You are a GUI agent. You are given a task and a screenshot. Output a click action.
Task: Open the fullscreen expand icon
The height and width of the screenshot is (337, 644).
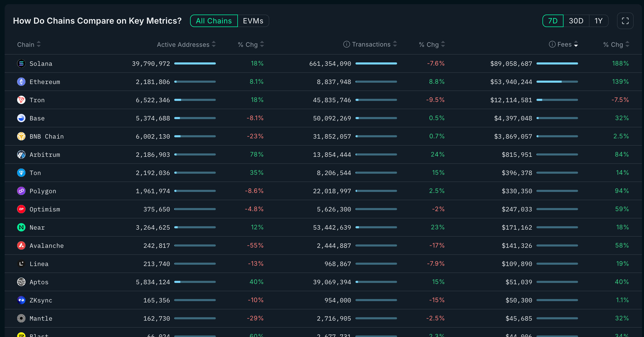tap(625, 21)
